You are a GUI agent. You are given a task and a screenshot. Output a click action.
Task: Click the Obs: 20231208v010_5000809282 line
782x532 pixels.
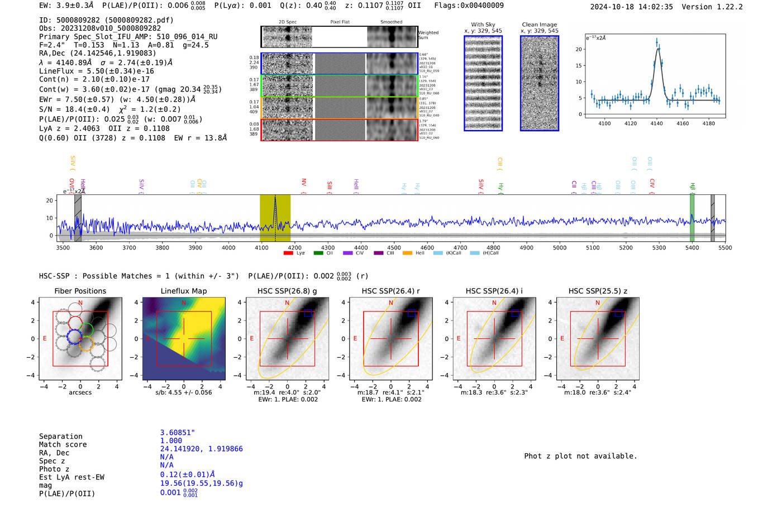point(100,28)
